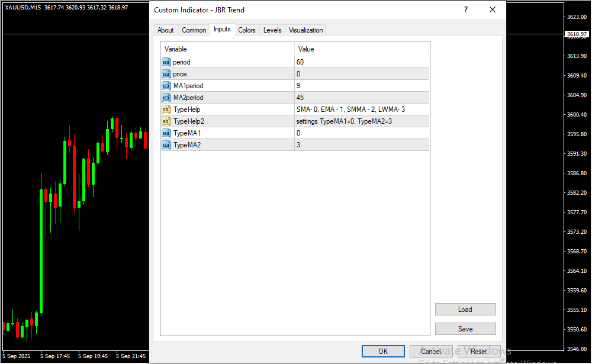The image size is (592, 364).
Task: Open the Common tab
Action: point(194,30)
